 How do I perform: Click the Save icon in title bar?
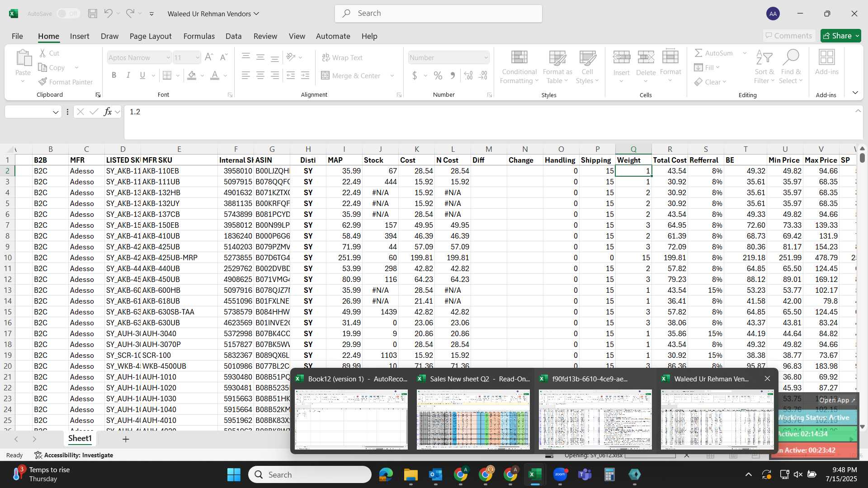pyautogui.click(x=93, y=14)
